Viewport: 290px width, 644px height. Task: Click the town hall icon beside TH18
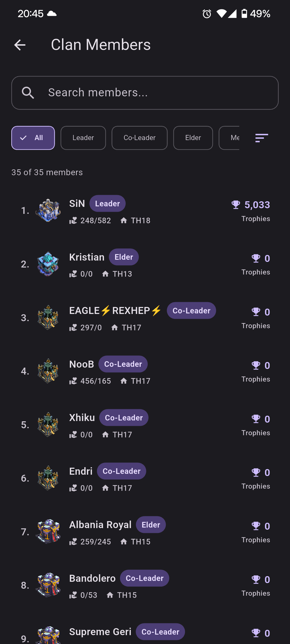(124, 220)
